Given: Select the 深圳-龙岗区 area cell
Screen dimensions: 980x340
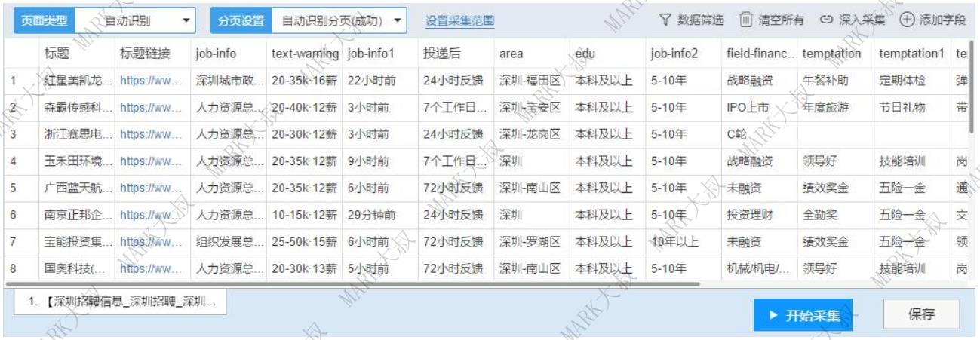Looking at the screenshot, I should 532,134.
